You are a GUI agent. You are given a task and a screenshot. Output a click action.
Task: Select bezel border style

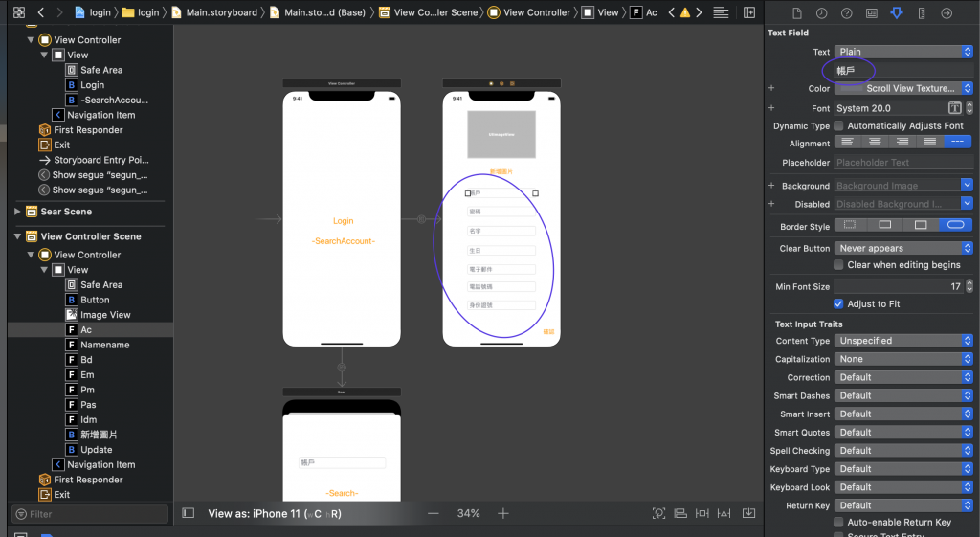click(x=921, y=225)
